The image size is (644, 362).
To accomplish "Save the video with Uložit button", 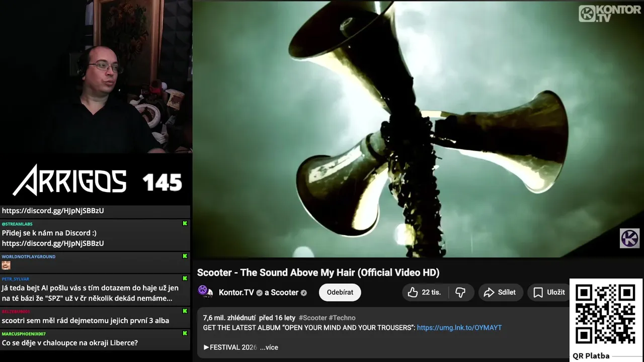I will (x=549, y=292).
